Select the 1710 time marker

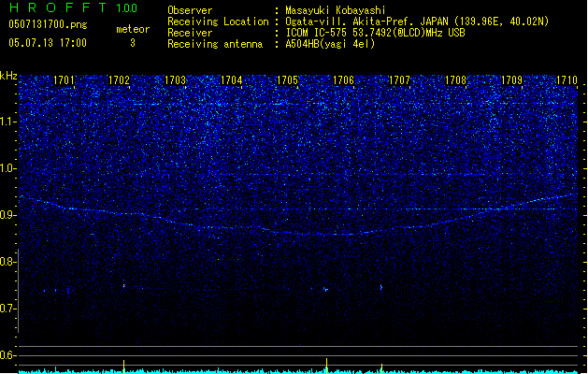coord(567,80)
